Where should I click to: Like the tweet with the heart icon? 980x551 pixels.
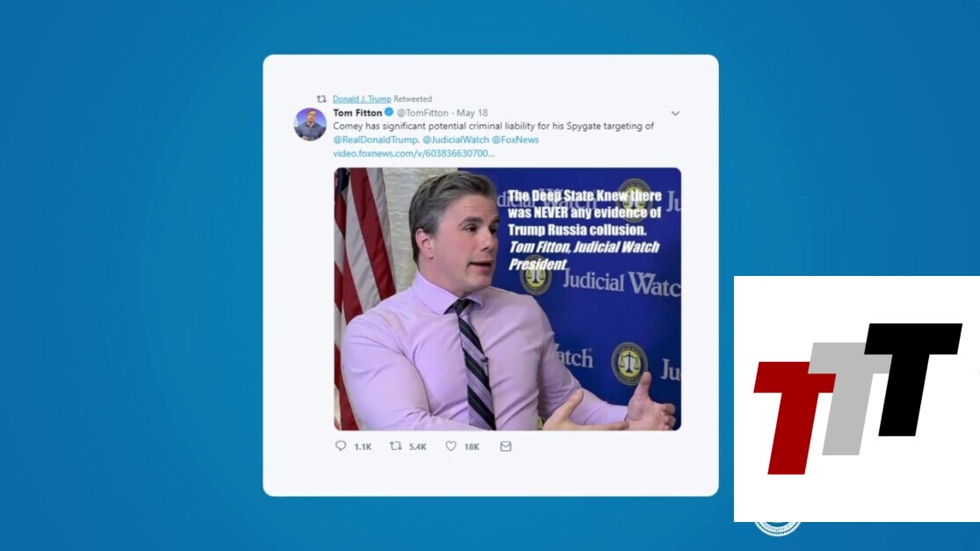coord(451,446)
